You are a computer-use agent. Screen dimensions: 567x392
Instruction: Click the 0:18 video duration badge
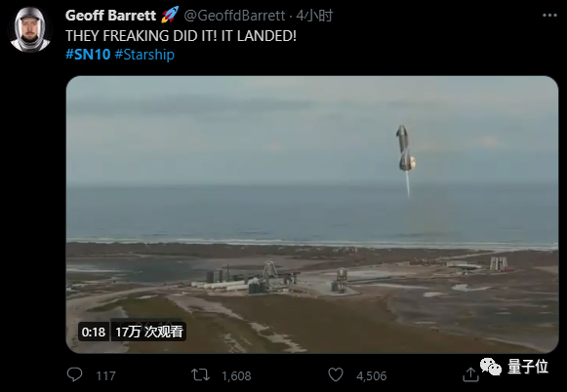coord(94,332)
